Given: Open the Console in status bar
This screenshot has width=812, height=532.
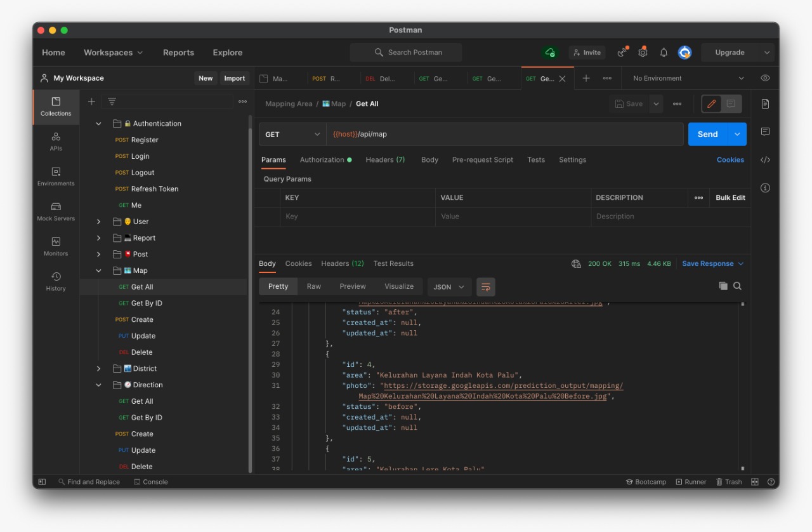Looking at the screenshot, I should tap(151, 482).
